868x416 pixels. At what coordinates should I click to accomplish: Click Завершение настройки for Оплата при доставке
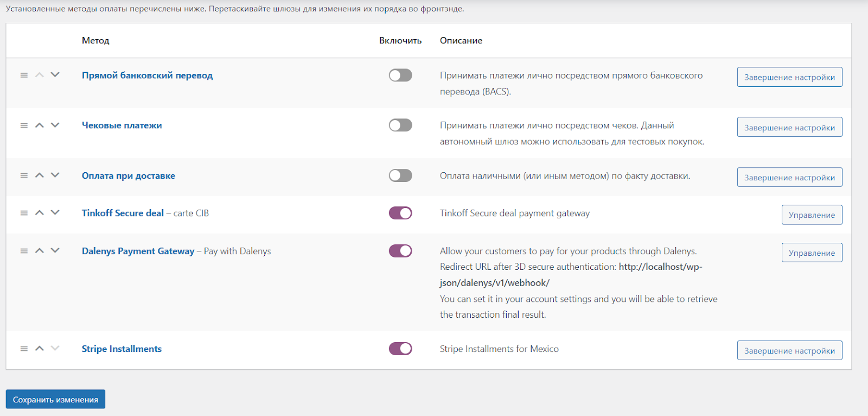(789, 177)
